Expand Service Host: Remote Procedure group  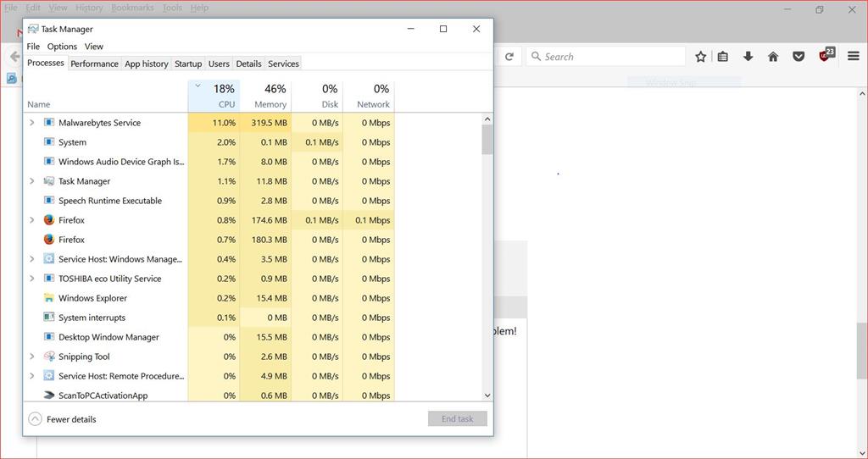click(31, 375)
